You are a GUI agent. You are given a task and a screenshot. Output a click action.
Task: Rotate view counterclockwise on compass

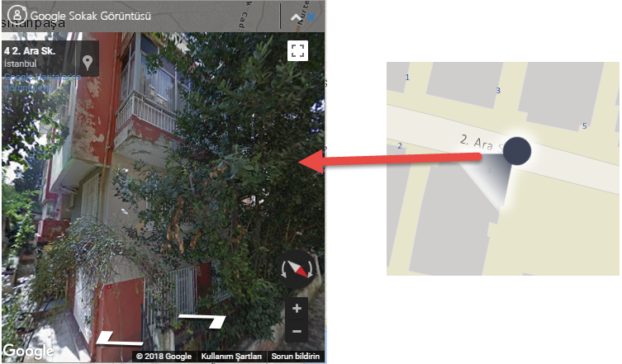pyautogui.click(x=284, y=270)
